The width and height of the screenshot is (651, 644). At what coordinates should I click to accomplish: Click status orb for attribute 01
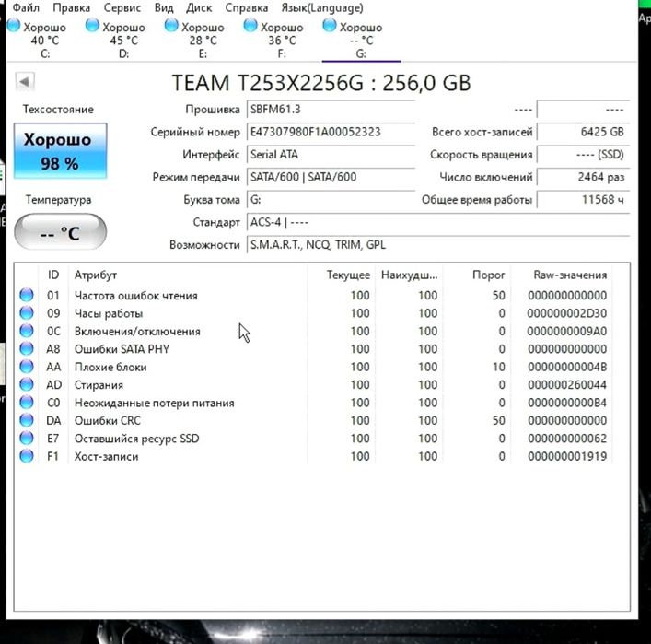[27, 295]
